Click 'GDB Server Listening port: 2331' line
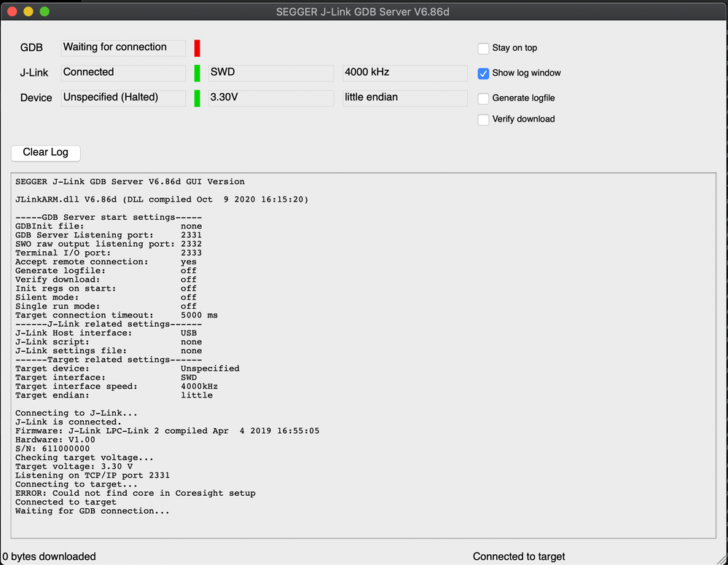 (109, 235)
